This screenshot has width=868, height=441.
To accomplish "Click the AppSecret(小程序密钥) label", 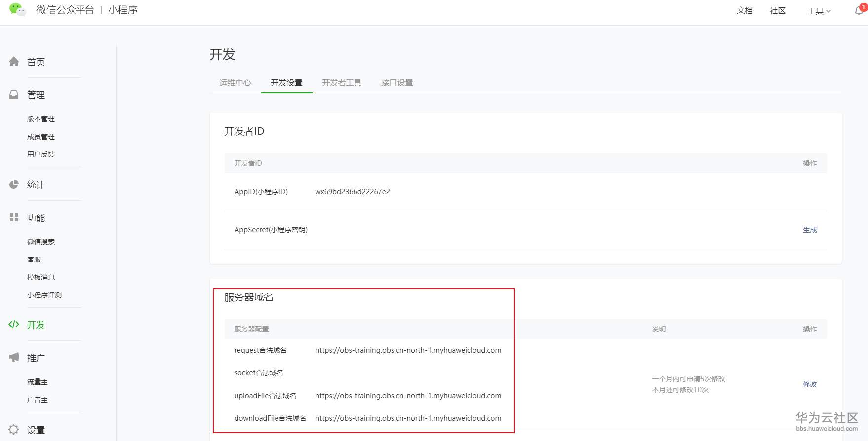I will (271, 230).
